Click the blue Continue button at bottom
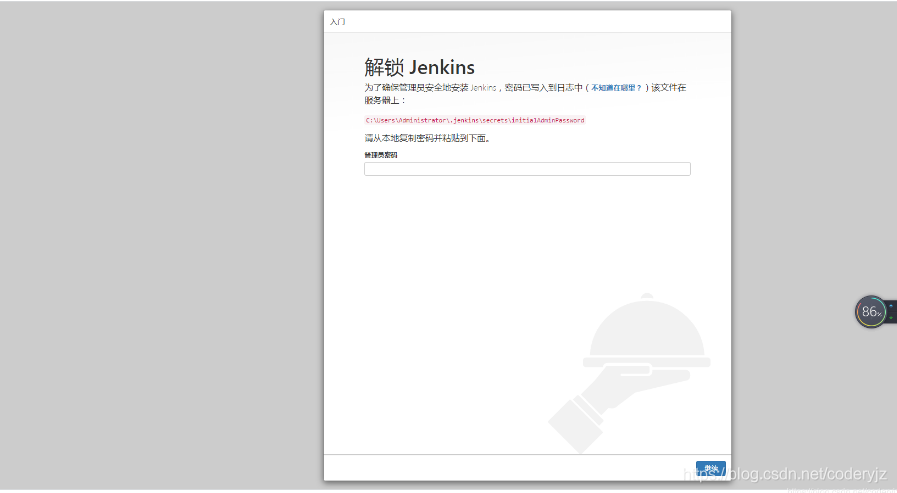This screenshot has height=493, width=897. (x=711, y=468)
